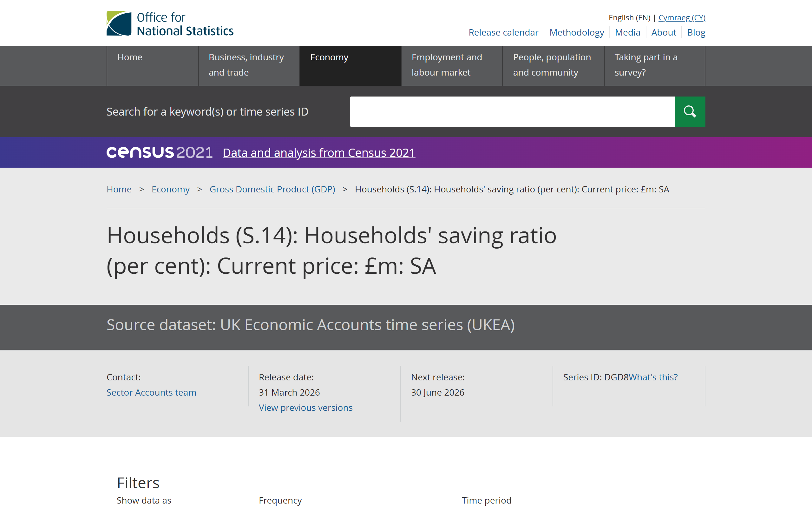Open the Blog link

(x=696, y=32)
